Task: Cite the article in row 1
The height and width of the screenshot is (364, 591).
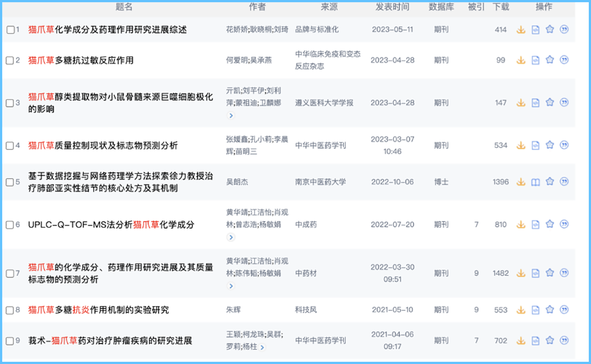Action: pos(564,30)
